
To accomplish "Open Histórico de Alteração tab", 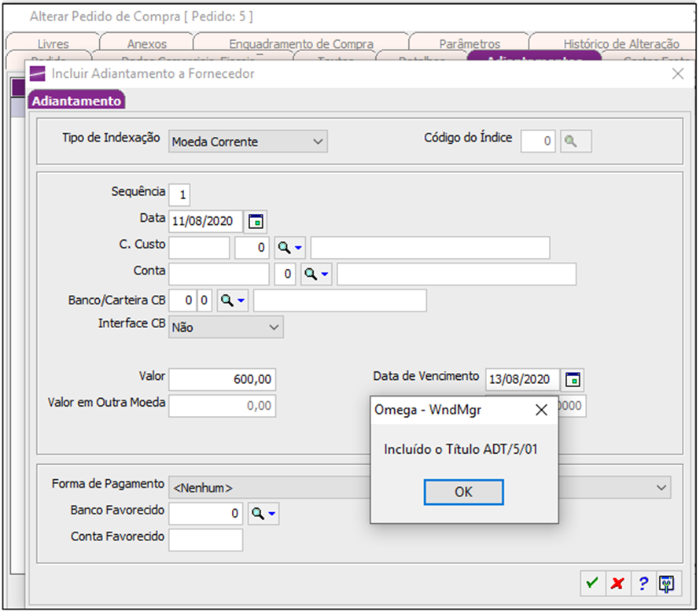I will 621,44.
